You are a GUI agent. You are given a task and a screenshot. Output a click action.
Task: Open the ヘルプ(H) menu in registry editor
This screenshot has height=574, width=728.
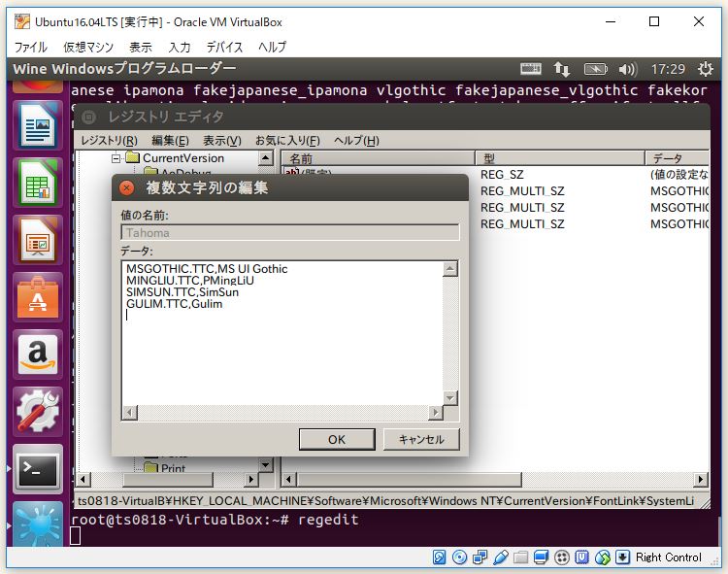point(356,140)
